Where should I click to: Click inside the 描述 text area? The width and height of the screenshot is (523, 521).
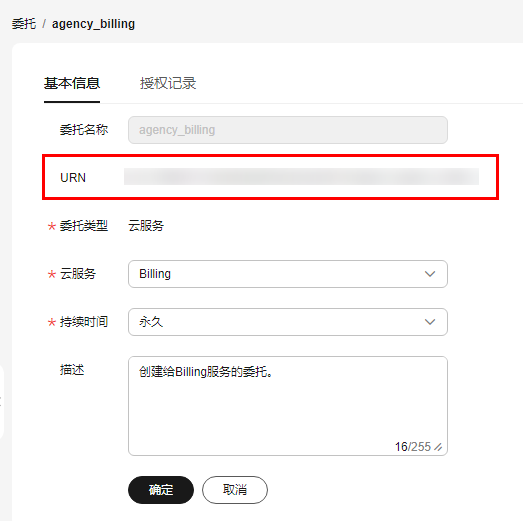pyautogui.click(x=288, y=406)
